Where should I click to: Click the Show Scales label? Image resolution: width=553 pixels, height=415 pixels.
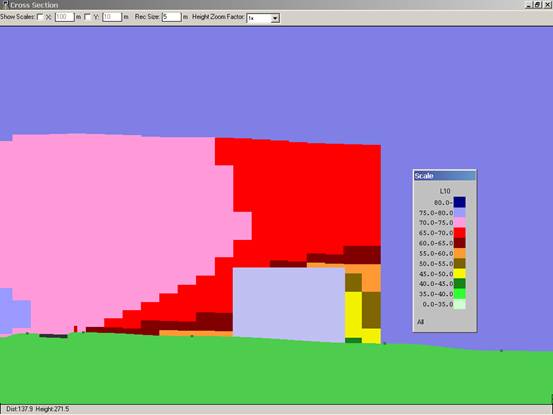[x=17, y=17]
